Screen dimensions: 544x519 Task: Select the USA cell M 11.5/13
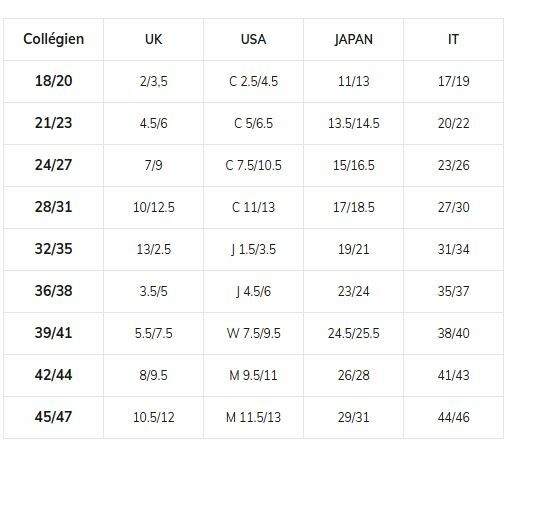(253, 417)
